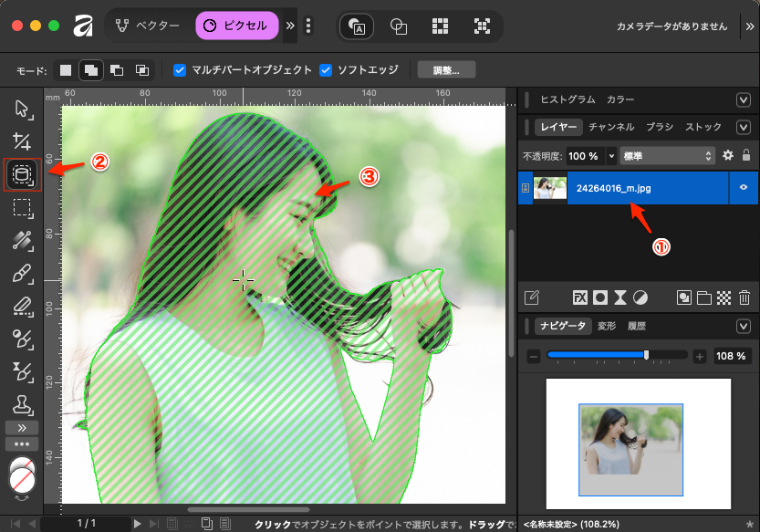The width and height of the screenshot is (760, 532).
Task: Delete layer with the trash icon
Action: 744,297
